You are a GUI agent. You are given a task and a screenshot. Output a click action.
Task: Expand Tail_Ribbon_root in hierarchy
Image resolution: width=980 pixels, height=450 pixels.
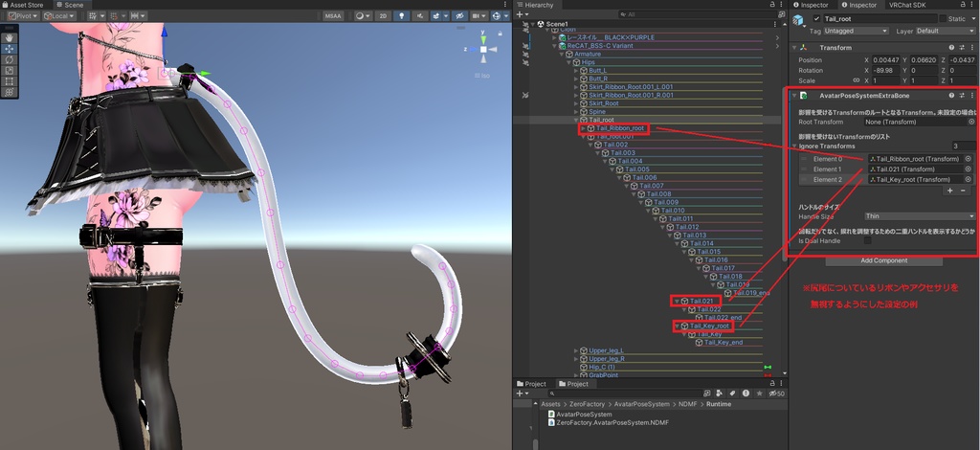click(x=583, y=128)
